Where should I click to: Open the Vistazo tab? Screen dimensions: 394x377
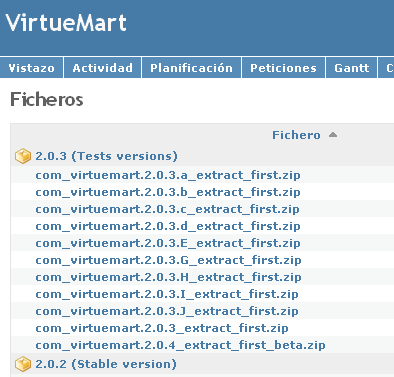(x=31, y=68)
